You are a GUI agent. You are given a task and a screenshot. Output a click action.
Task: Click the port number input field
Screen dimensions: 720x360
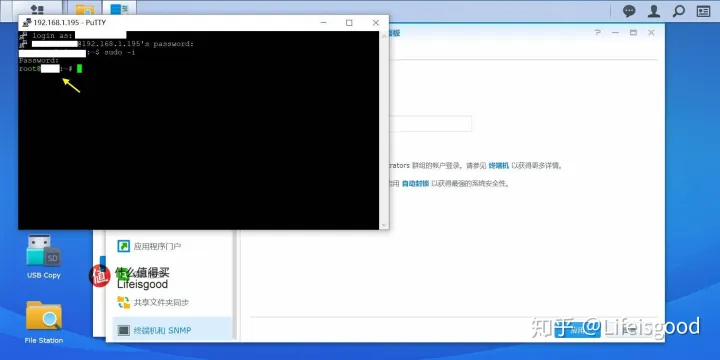(x=430, y=124)
